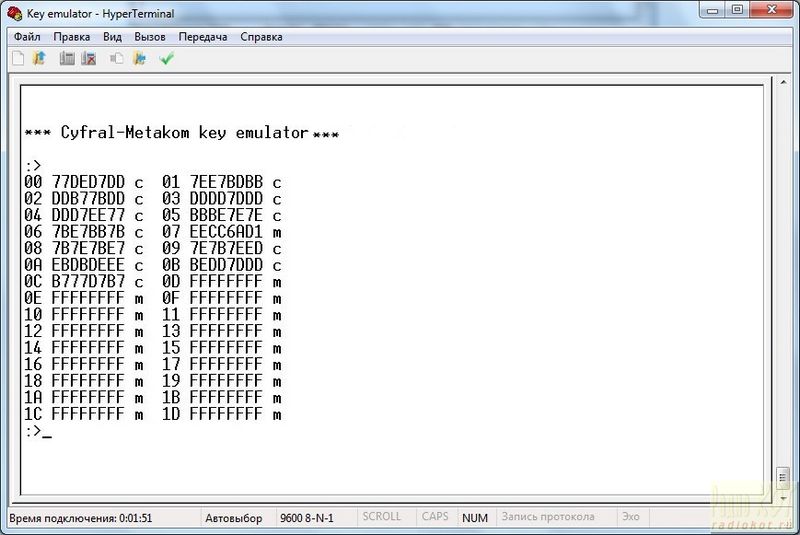This screenshot has width=800, height=535.
Task: Click the FFFFFFFF value in slot 0D
Action: 226,282
